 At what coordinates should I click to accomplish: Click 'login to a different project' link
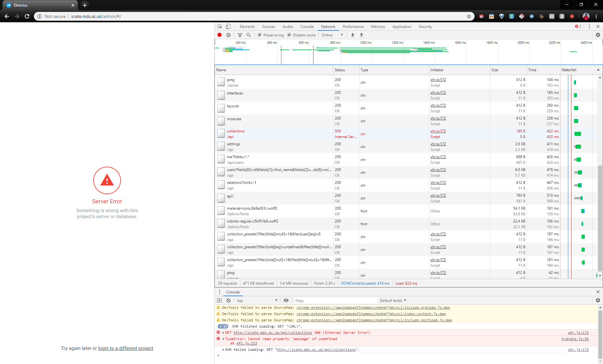pyautogui.click(x=126, y=348)
